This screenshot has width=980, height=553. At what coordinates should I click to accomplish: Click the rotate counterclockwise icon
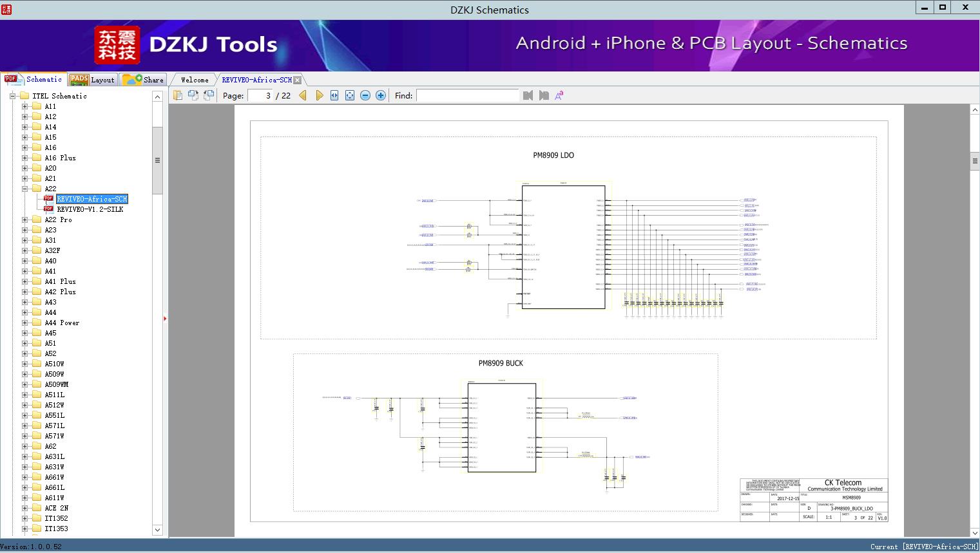pyautogui.click(x=193, y=95)
